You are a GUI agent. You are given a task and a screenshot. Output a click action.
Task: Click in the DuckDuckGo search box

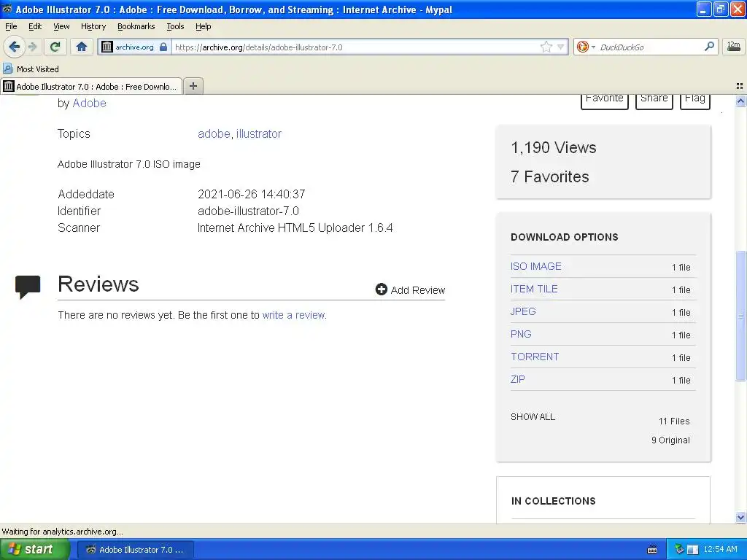click(650, 47)
